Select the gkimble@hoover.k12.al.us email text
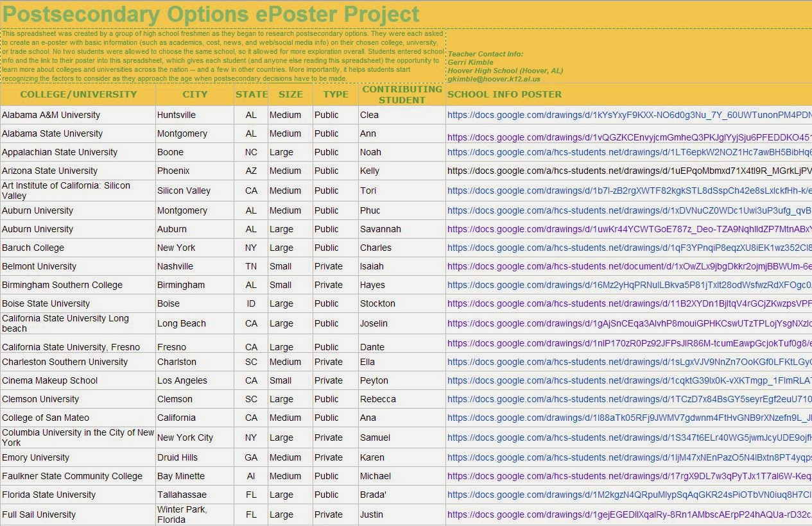The height and width of the screenshot is (526, 812). [494, 79]
